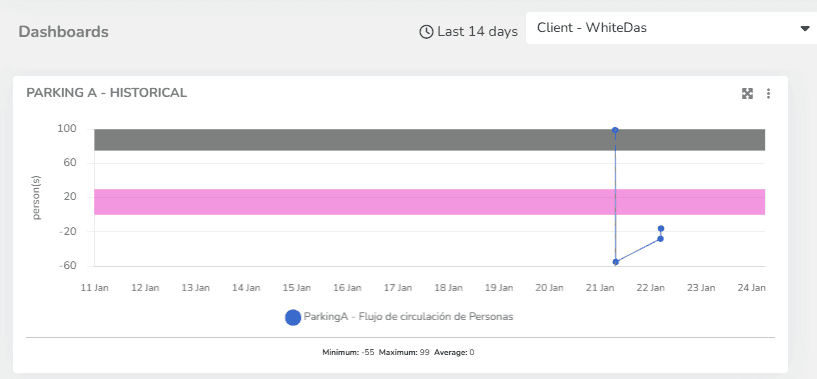Screen dimensions: 817x379
Task: Click the 24 Jan axis label
Action: tap(751, 287)
